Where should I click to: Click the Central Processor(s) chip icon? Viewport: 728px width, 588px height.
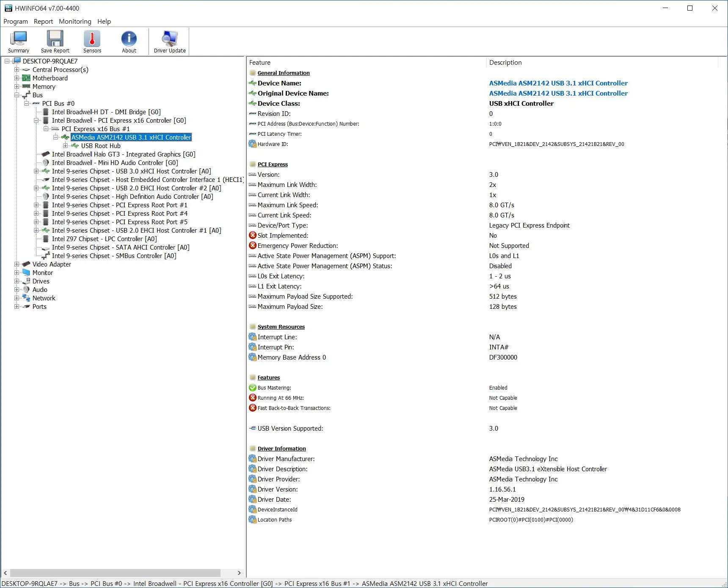coord(26,69)
